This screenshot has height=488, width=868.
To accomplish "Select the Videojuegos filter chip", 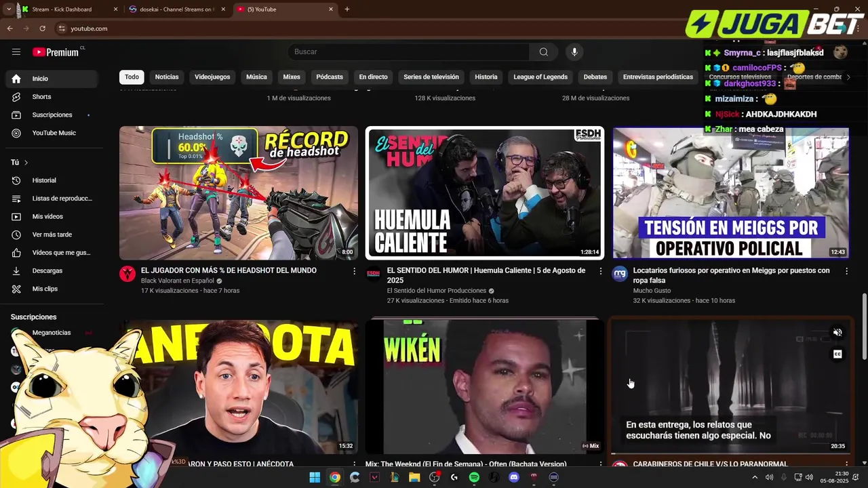I will click(x=212, y=77).
